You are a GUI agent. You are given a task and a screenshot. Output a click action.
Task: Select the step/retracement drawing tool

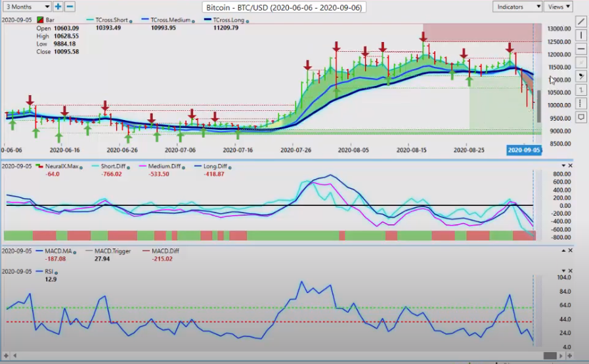pos(580,90)
